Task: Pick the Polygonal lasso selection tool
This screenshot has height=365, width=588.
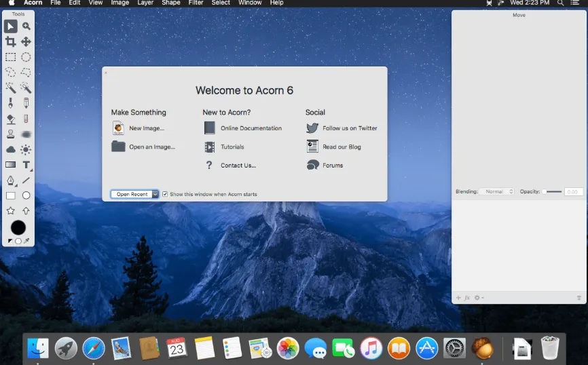Action: [26, 72]
